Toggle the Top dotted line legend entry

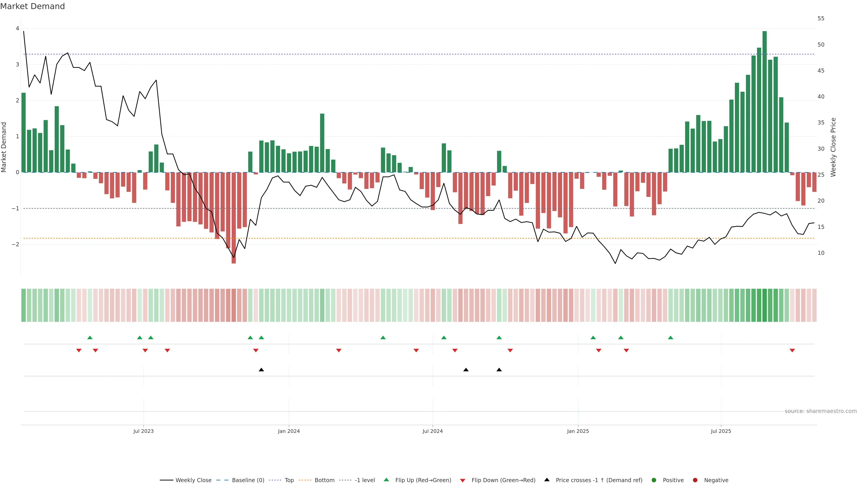(289, 480)
